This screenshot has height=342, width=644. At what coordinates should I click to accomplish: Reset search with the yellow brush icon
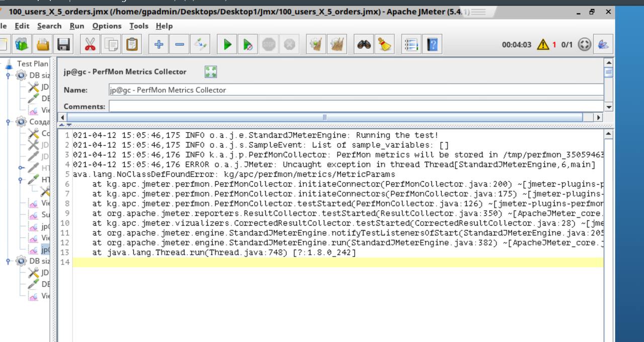[385, 45]
